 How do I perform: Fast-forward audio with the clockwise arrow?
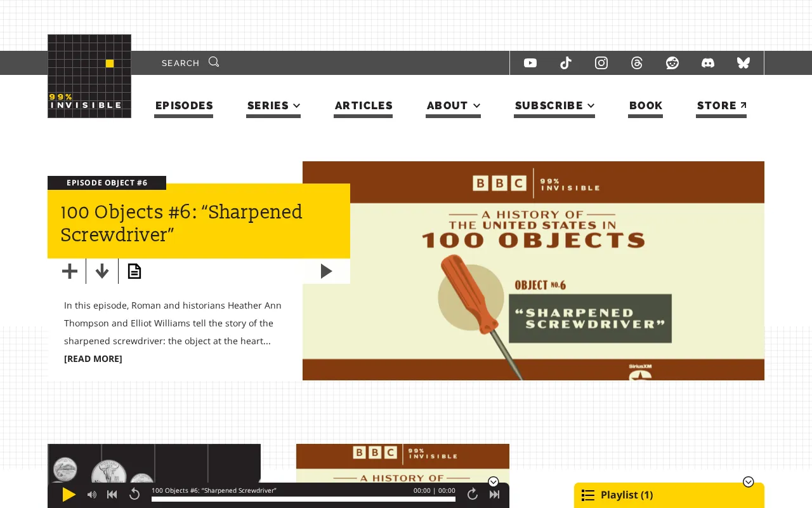click(473, 494)
